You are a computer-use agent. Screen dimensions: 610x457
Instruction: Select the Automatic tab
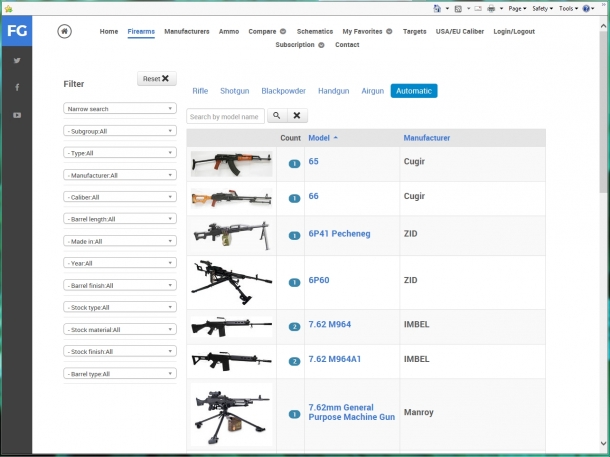click(x=414, y=91)
